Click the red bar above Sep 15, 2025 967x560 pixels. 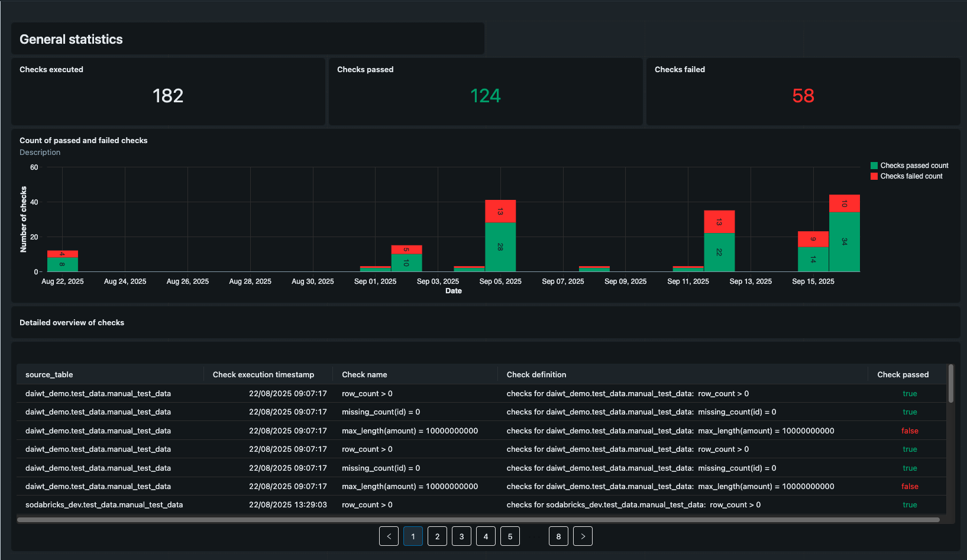(845, 203)
